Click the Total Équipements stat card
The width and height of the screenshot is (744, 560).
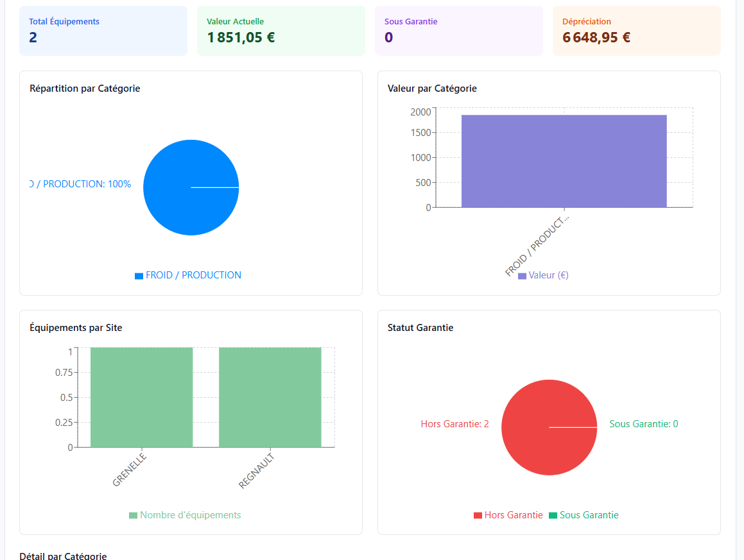point(103,30)
